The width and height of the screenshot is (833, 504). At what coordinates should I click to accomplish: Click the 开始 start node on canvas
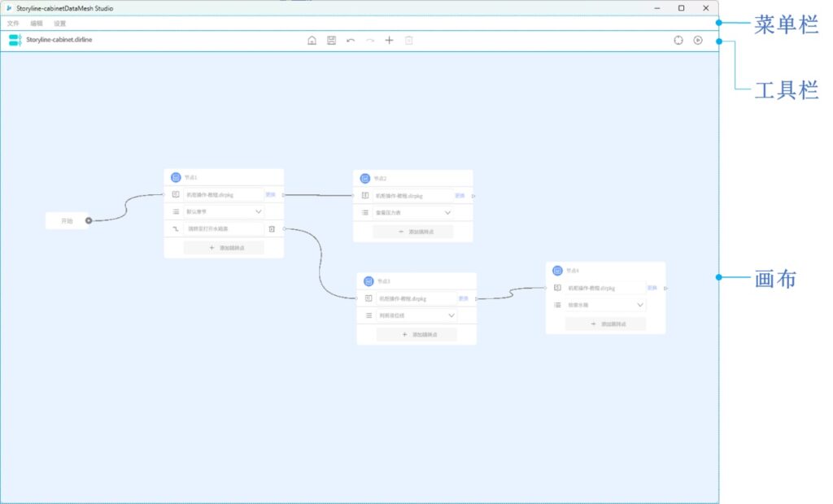67,220
